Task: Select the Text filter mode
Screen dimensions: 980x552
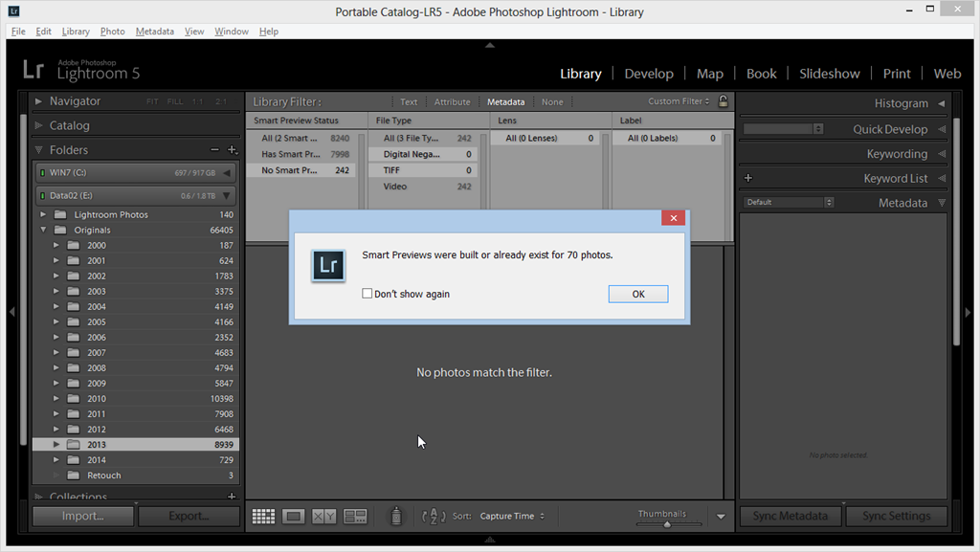Action: (x=409, y=101)
